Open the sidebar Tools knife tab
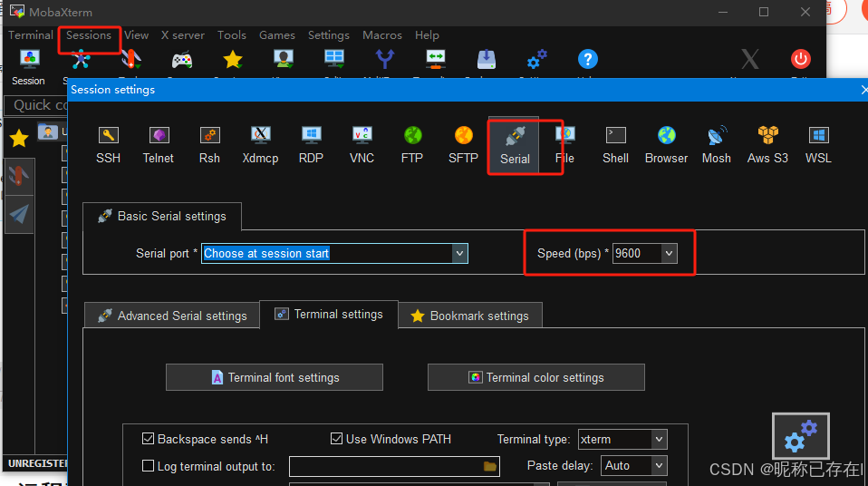Image resolution: width=868 pixels, height=486 pixels. 19,177
